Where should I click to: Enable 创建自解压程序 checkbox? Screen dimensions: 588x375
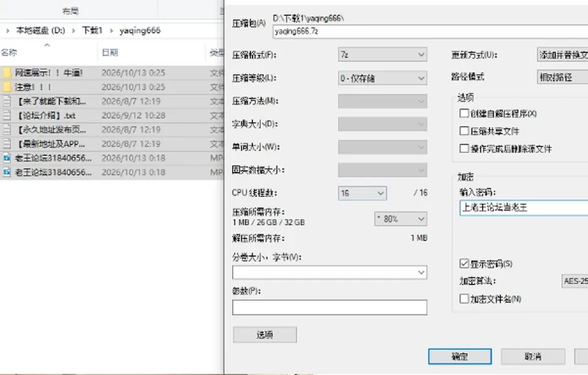464,113
